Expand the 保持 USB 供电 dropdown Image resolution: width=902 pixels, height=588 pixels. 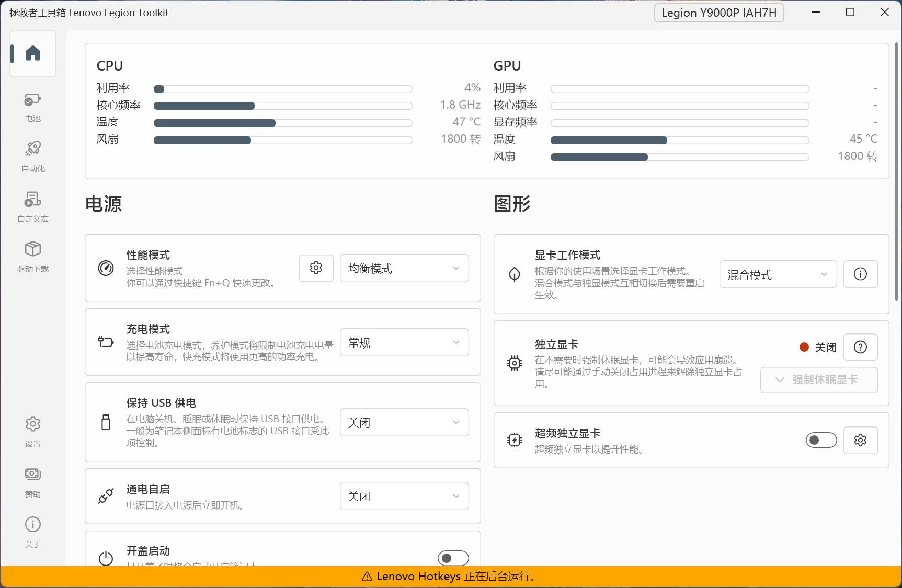tap(404, 422)
